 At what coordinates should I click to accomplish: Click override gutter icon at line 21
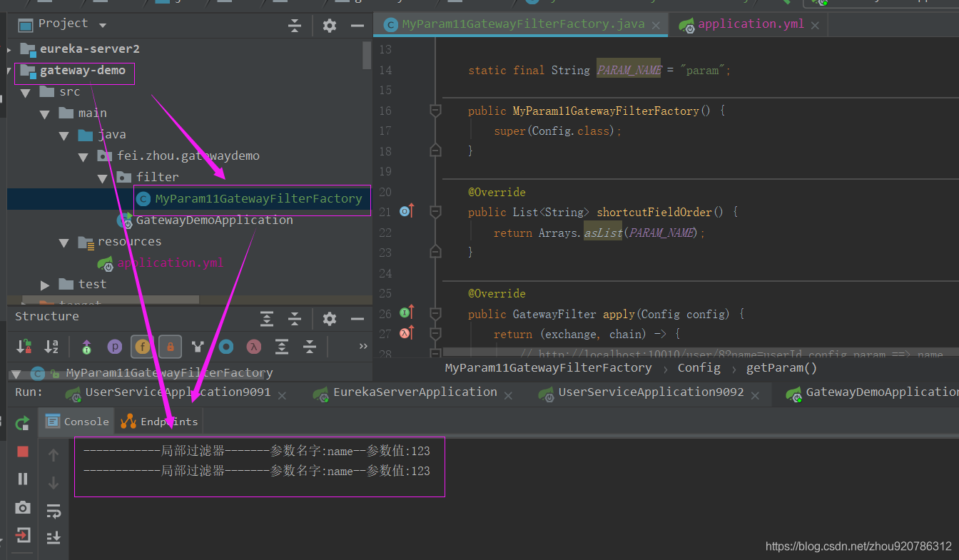407,211
